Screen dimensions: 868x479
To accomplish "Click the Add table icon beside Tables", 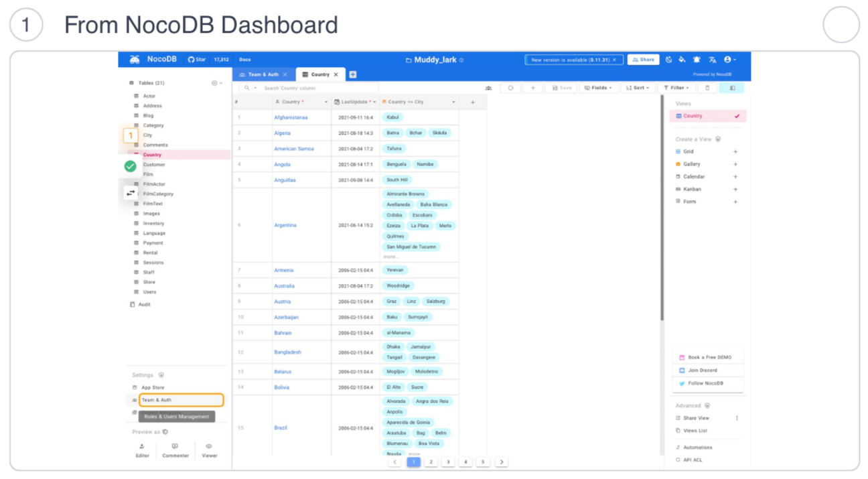I will tap(214, 83).
